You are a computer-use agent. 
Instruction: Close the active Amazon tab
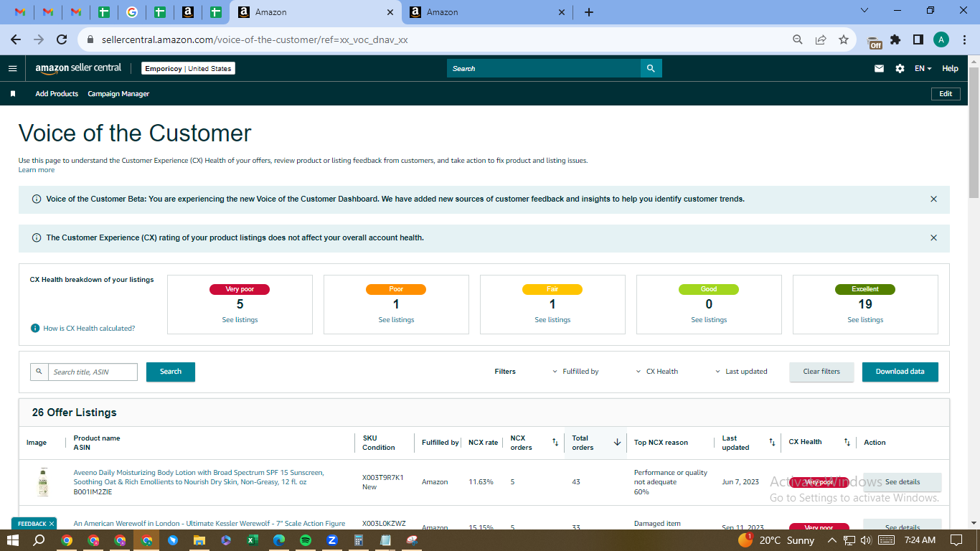coord(390,12)
